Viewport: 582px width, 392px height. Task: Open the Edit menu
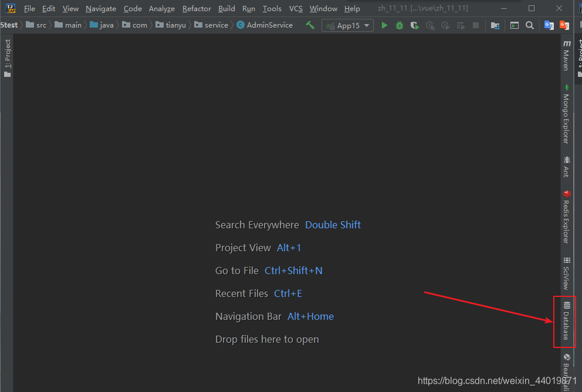click(49, 9)
